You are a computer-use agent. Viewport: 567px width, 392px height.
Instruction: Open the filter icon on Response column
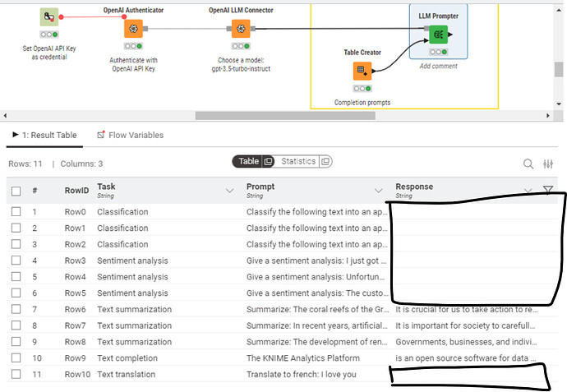coord(548,190)
